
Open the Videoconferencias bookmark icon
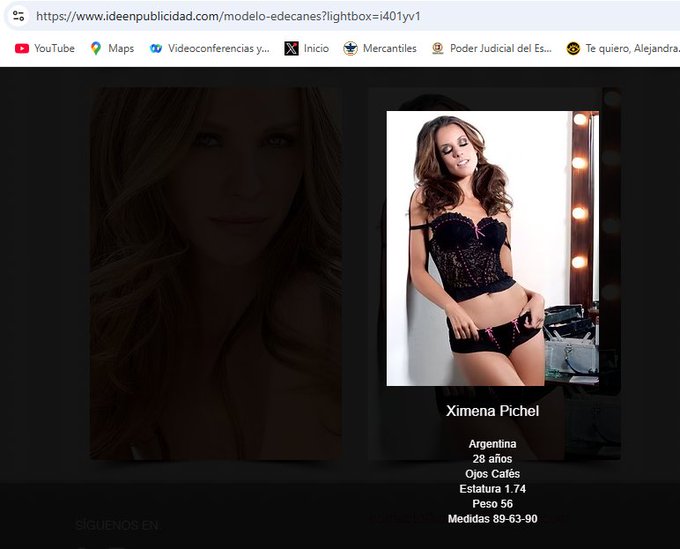pyautogui.click(x=156, y=49)
